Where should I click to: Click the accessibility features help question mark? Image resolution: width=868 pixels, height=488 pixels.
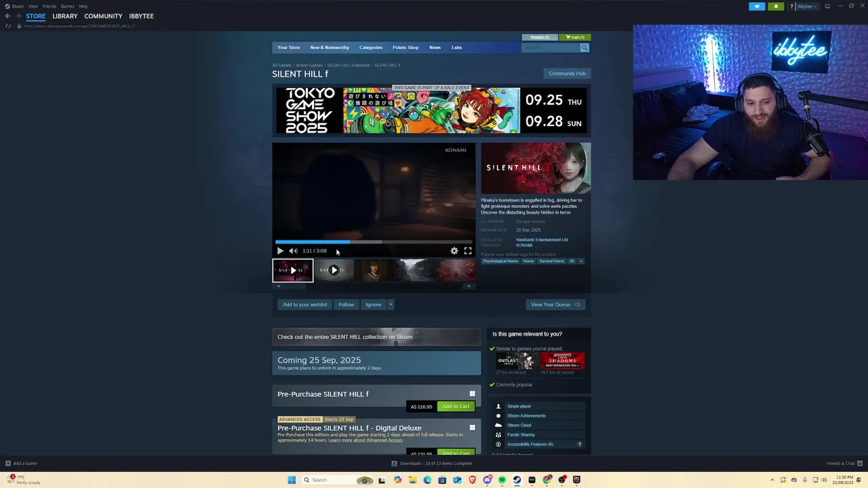579,444
